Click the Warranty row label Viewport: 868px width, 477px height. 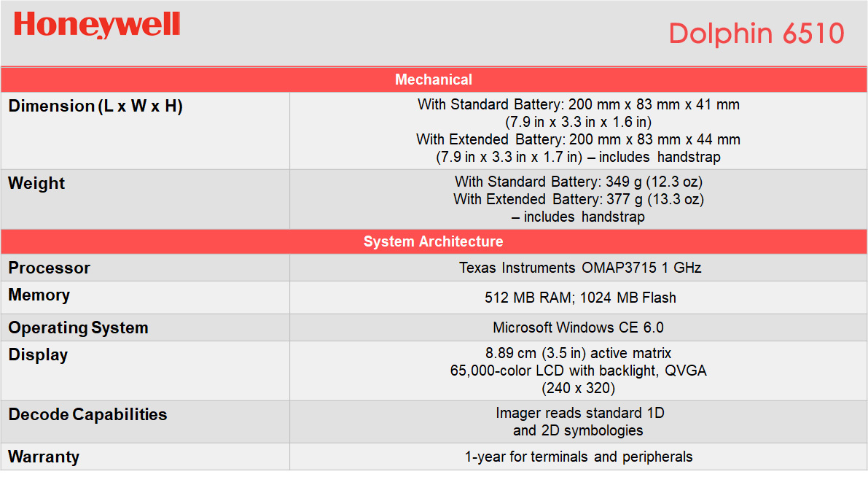point(44,457)
